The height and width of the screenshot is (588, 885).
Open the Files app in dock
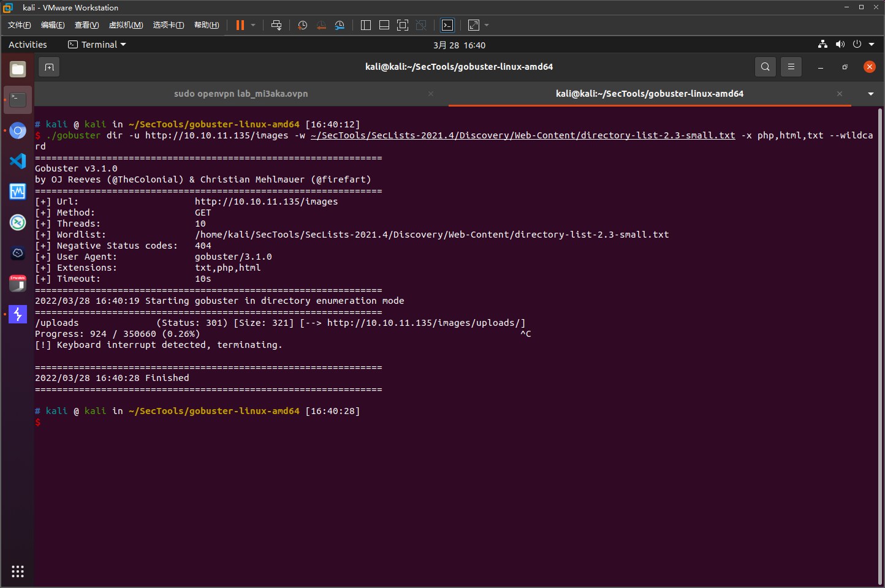coord(18,69)
